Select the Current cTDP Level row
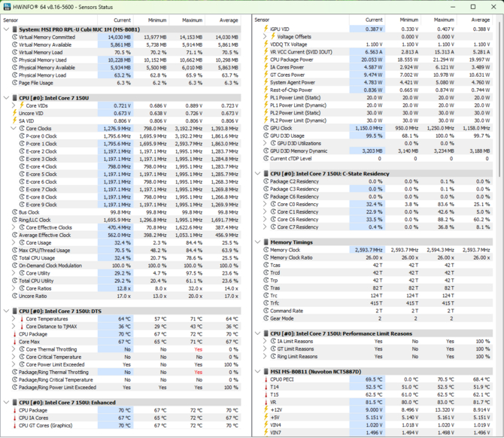Viewport: 504px width, 438px height. click(378, 159)
